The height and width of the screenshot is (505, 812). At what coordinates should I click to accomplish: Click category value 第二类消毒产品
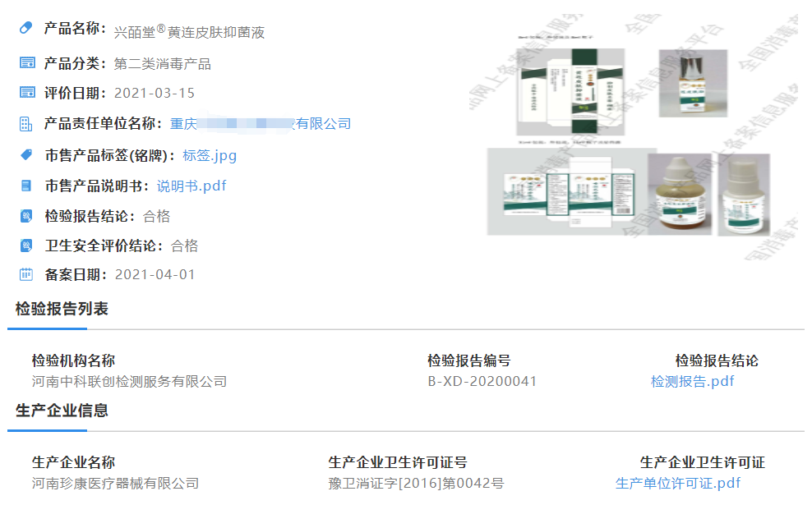[162, 64]
